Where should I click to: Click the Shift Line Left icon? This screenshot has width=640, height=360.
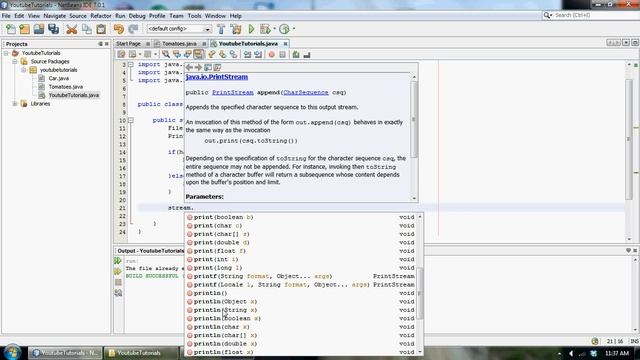247,55
